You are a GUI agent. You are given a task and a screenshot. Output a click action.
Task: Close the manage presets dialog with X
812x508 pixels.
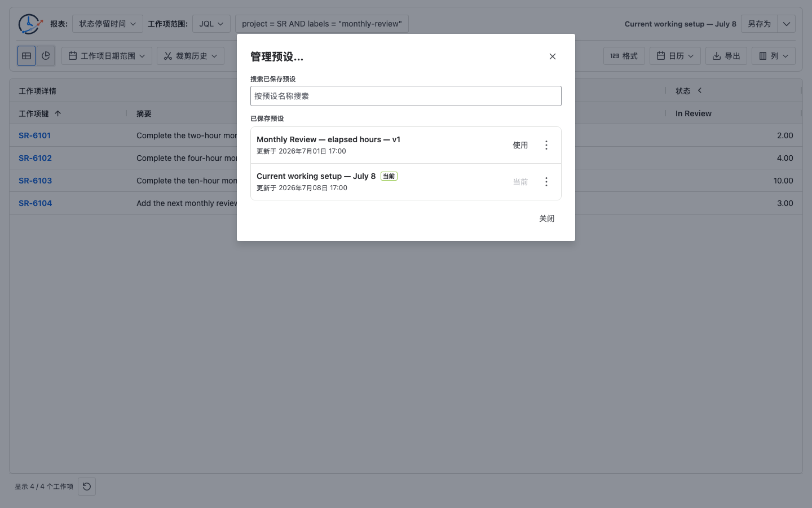coord(553,56)
